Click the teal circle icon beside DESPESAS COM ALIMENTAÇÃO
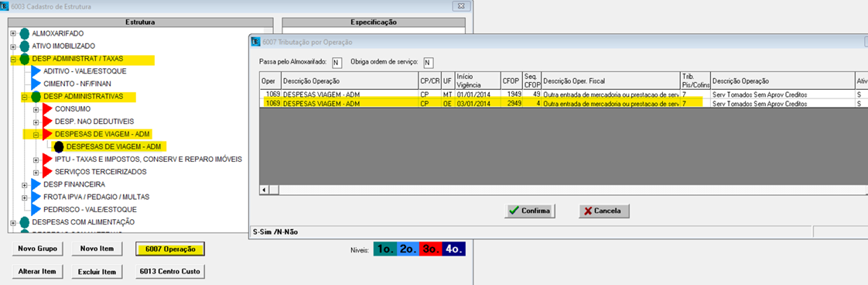Image resolution: width=868 pixels, height=285 pixels. [24, 221]
